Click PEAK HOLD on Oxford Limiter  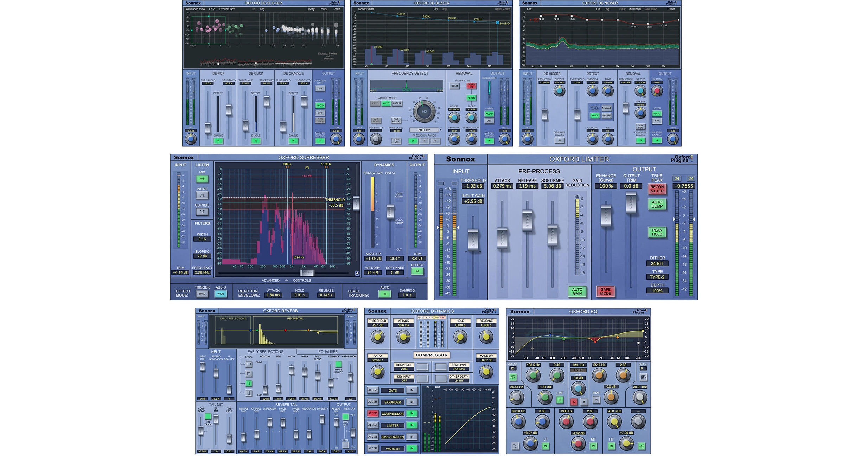click(x=657, y=232)
